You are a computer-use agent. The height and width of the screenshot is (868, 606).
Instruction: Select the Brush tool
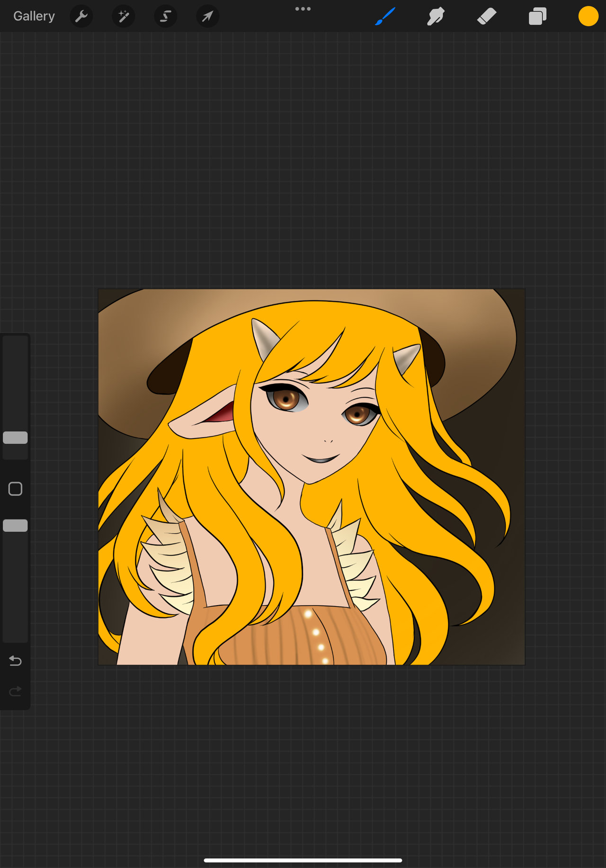click(x=385, y=16)
